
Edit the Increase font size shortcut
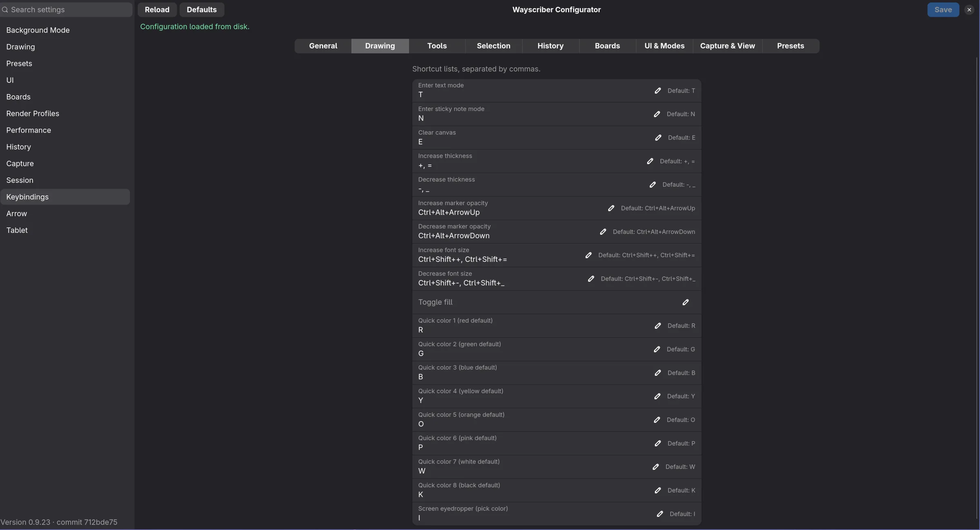588,255
